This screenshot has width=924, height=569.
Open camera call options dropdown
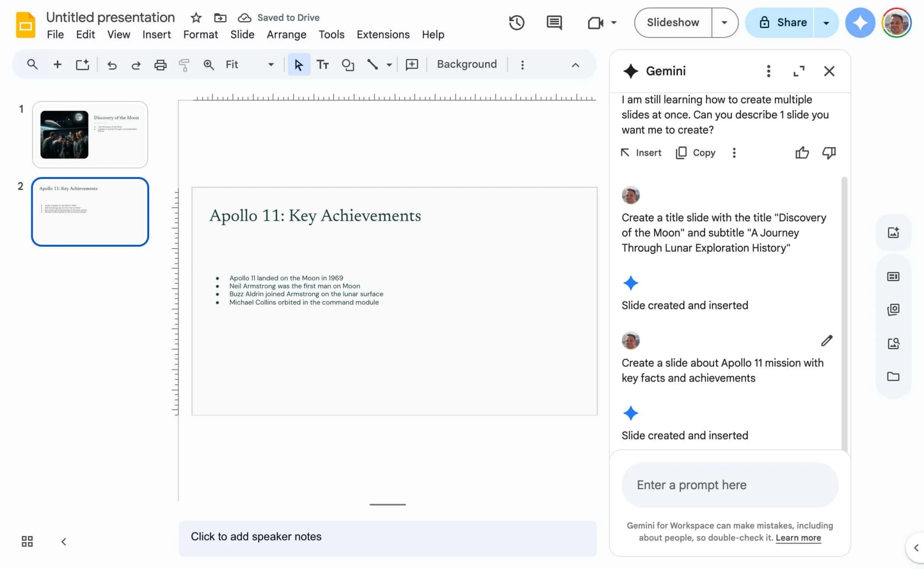[614, 23]
